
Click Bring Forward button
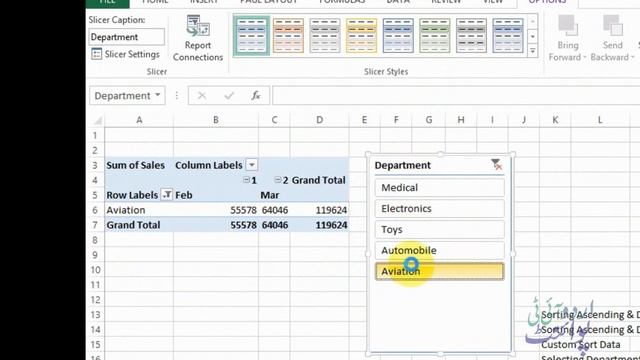click(x=567, y=39)
